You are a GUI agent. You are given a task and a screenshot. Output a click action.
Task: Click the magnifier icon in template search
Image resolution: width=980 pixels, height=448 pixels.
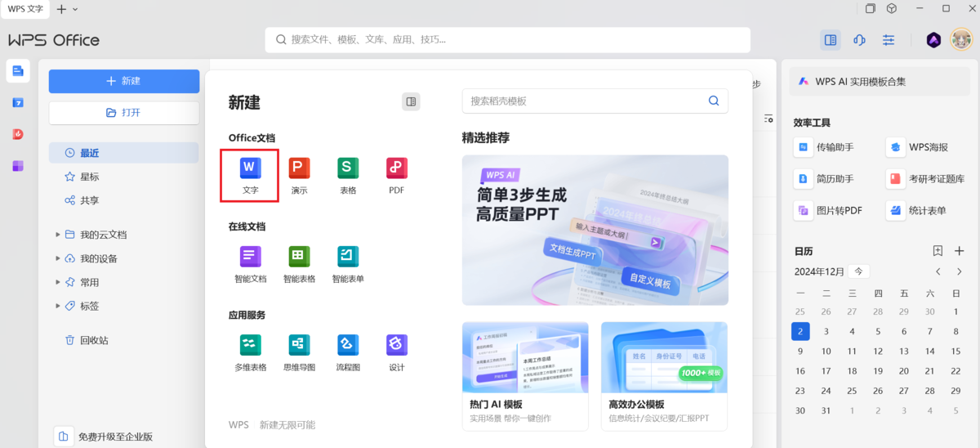714,101
